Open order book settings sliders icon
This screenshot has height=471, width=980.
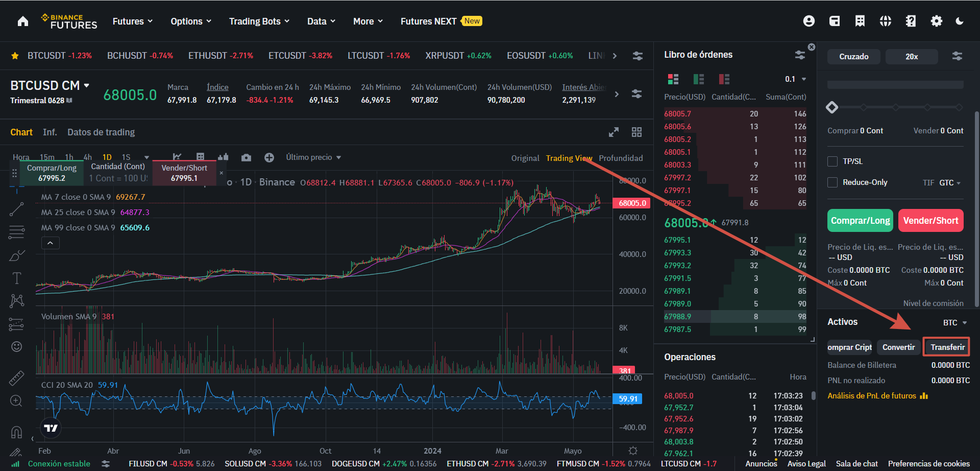point(800,55)
